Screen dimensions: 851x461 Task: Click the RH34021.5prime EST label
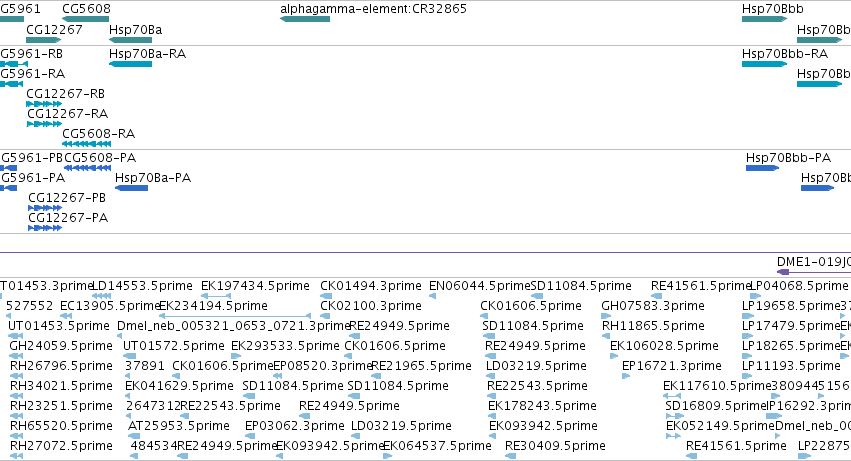click(x=61, y=387)
